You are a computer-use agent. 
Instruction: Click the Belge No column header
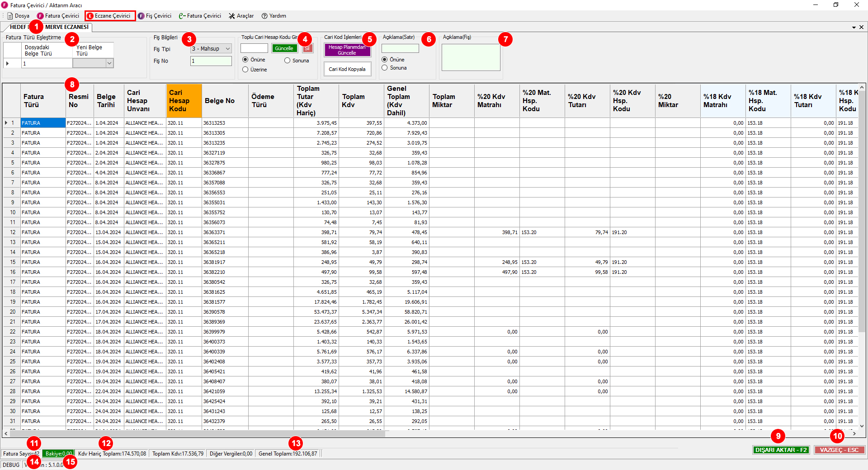pyautogui.click(x=225, y=101)
